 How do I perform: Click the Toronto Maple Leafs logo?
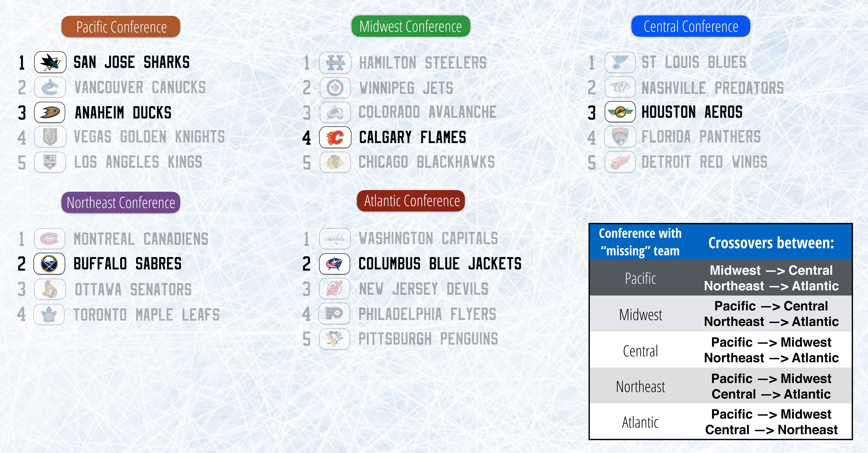[49, 315]
